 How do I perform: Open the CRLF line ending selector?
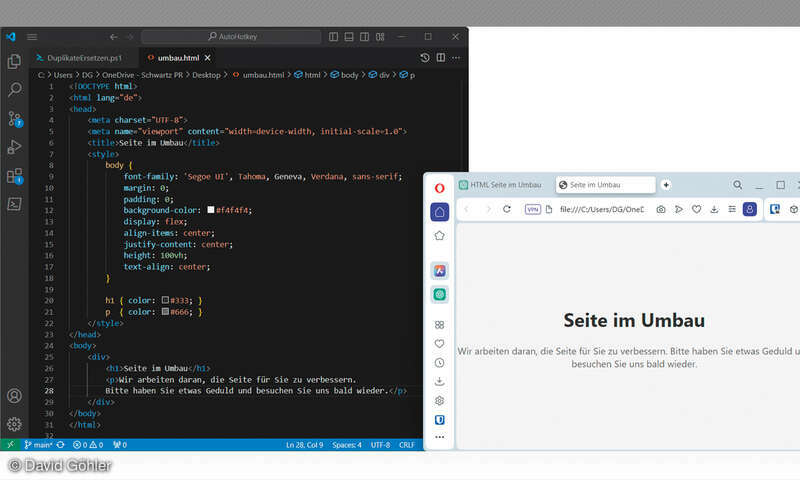407,444
